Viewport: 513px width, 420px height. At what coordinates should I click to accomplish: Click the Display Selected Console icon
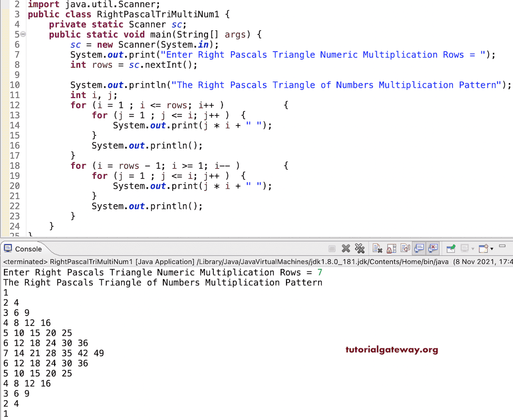(x=464, y=248)
